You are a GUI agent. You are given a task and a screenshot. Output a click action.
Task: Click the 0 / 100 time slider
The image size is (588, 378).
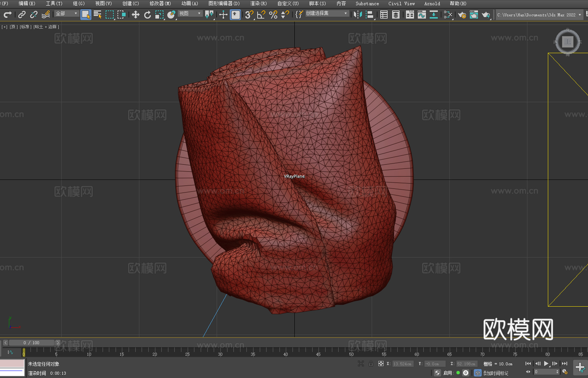[32, 343]
